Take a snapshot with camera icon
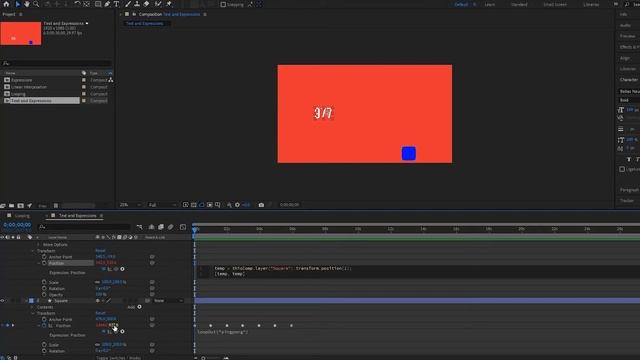The image size is (640, 360). (x=261, y=205)
